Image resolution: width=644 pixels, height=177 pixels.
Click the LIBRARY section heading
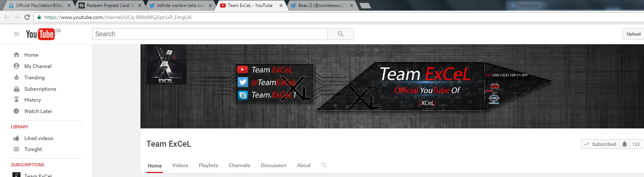pos(20,127)
